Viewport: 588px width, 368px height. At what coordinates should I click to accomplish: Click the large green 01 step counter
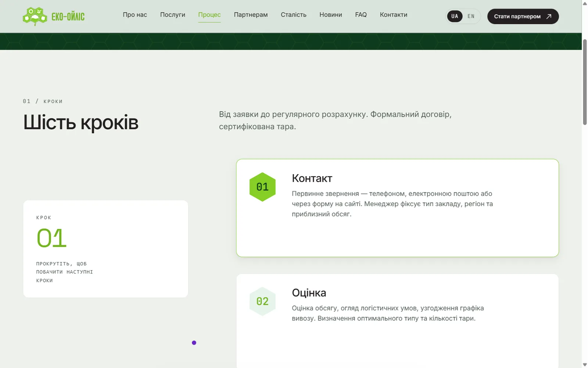pos(51,238)
